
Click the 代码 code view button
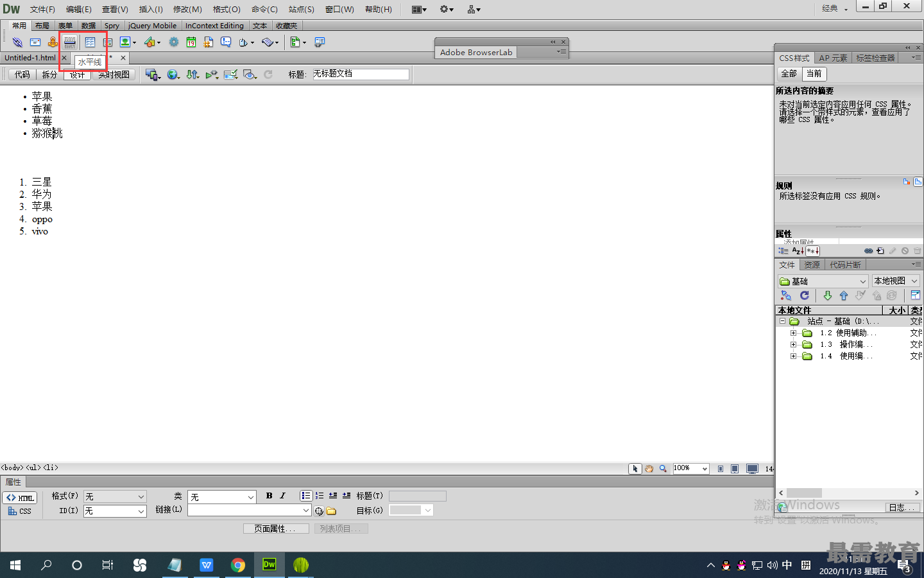(x=22, y=74)
